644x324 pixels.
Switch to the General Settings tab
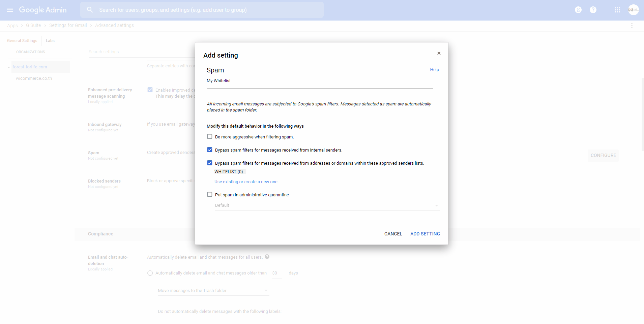(22, 41)
